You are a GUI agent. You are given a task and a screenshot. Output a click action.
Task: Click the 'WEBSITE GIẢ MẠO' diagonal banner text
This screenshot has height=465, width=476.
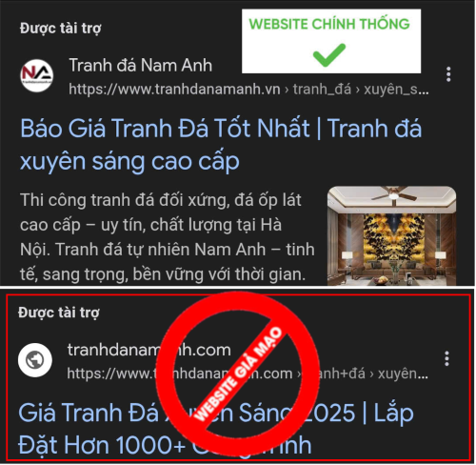click(237, 374)
